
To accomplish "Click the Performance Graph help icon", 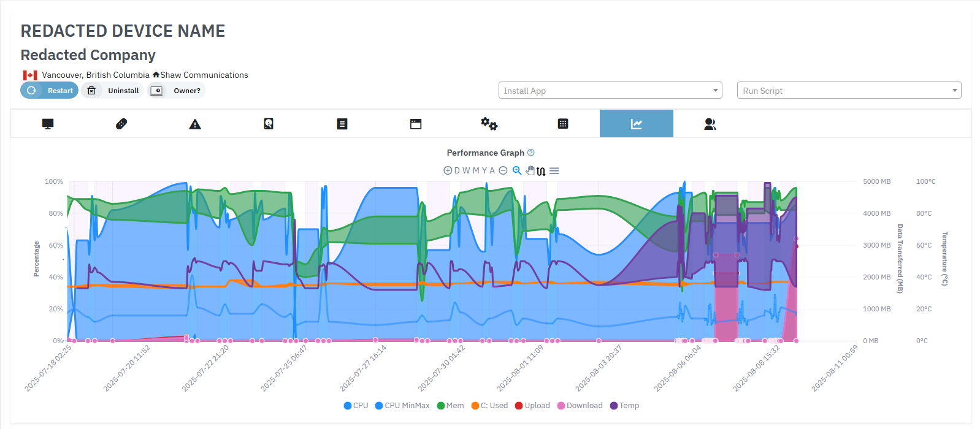I will click(x=531, y=153).
